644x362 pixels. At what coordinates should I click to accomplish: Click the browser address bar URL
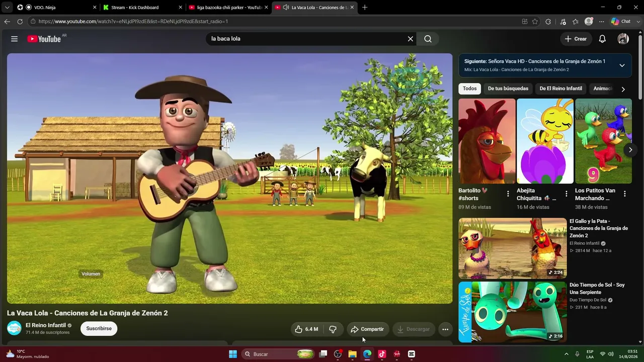pos(133,22)
